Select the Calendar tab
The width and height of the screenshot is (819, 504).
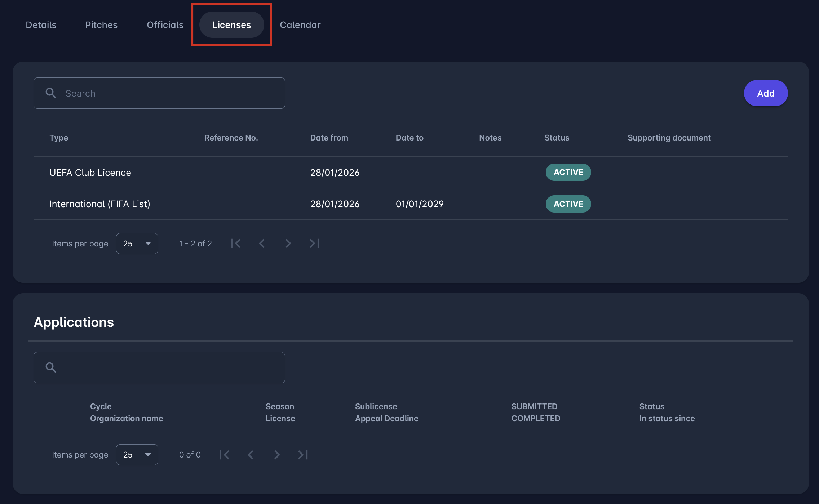tap(300, 25)
